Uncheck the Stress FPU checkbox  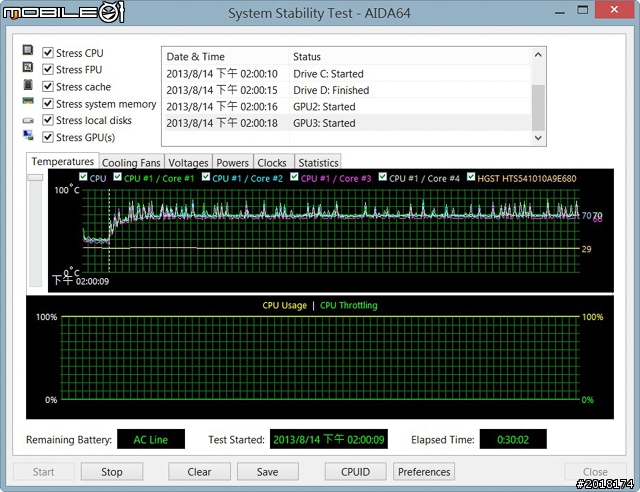tap(48, 69)
